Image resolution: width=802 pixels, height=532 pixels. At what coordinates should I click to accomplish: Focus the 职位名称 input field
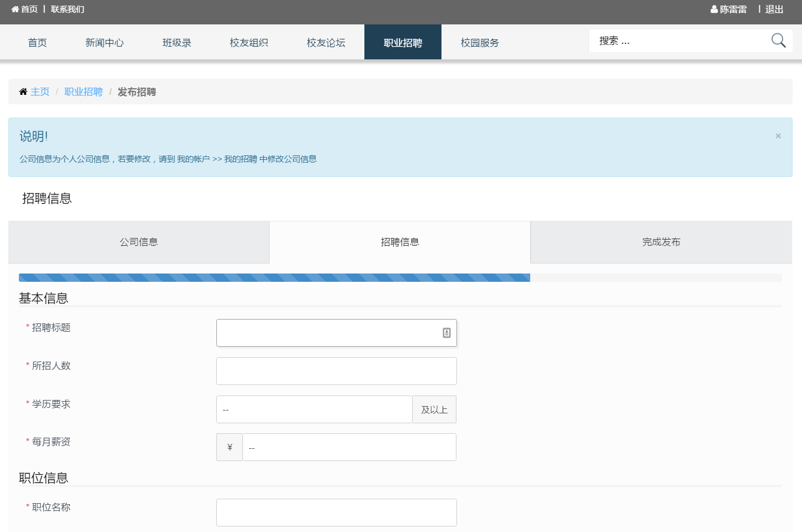point(337,513)
